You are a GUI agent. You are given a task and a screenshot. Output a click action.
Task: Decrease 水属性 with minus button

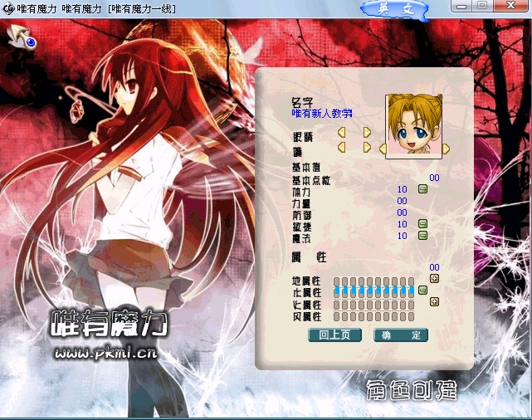click(x=422, y=290)
